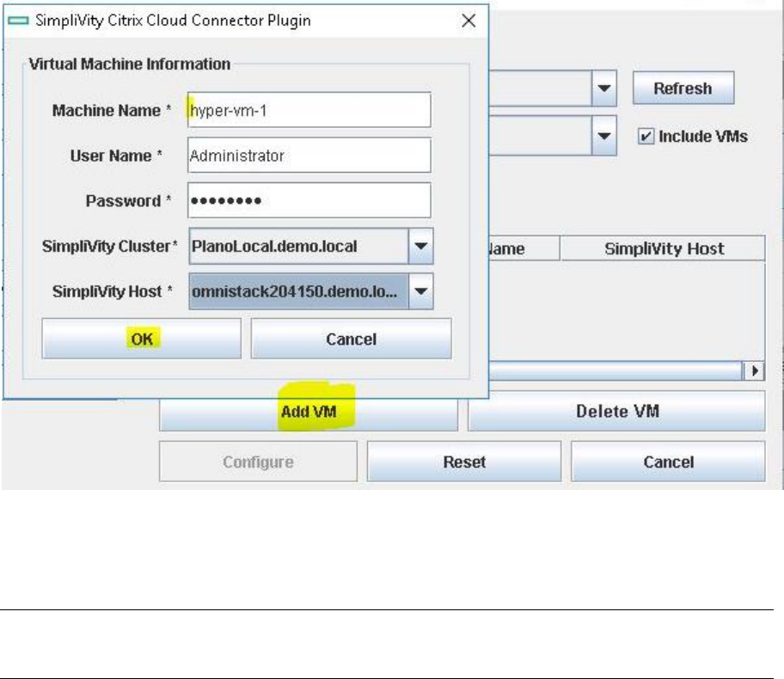The height and width of the screenshot is (679, 784).
Task: Focus the Password input field
Action: (x=309, y=200)
